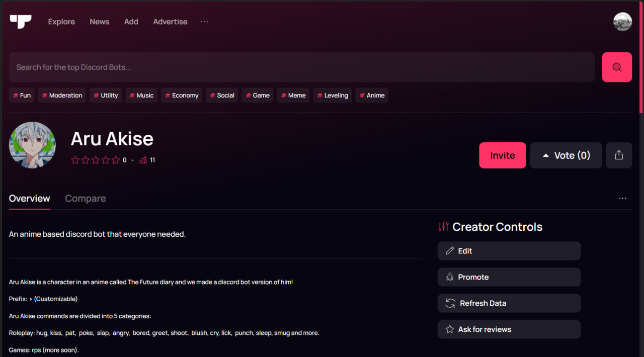
Task: Click the page vertical scrollbar
Action: (641, 58)
